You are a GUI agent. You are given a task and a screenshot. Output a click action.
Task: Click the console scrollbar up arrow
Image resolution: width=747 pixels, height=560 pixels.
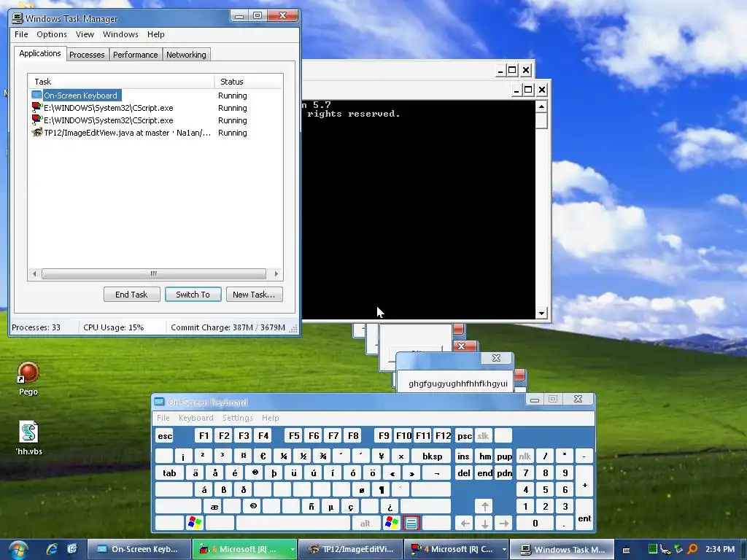[541, 106]
